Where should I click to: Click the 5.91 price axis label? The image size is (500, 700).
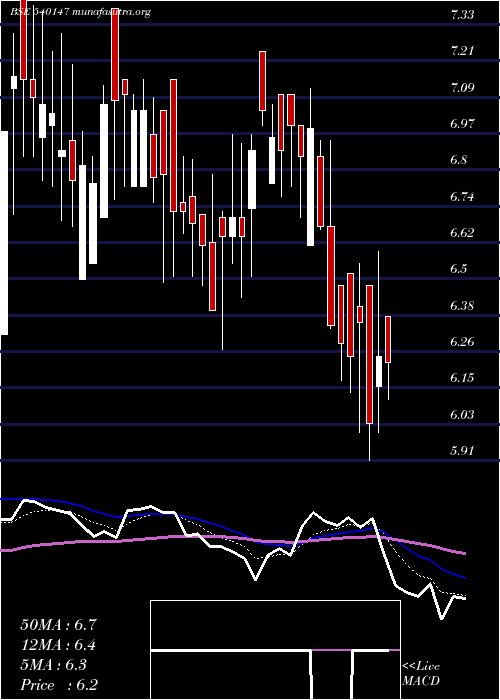(462, 451)
